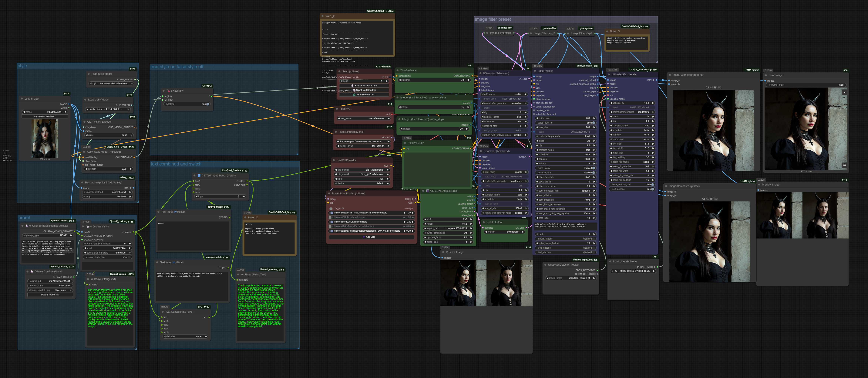Click the ollama_url localhost field

(x=50, y=281)
